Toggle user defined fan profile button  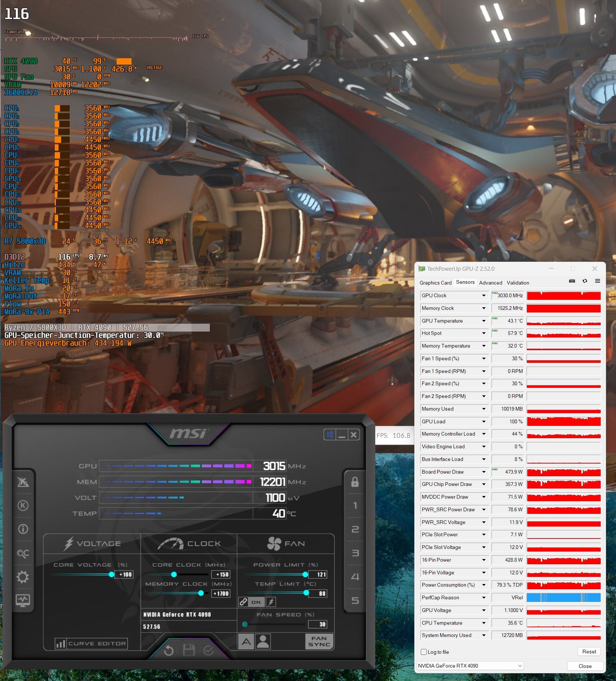point(263,642)
